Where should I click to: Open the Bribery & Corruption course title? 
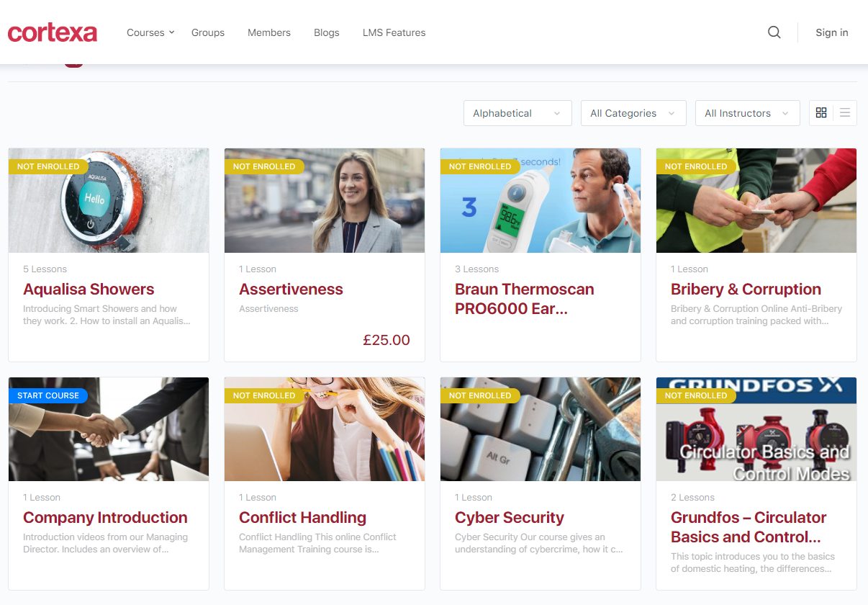pos(746,290)
